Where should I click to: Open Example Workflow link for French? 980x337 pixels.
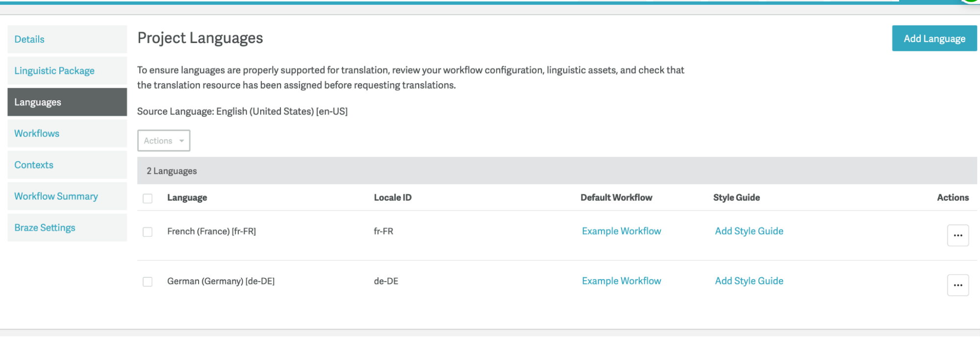621,231
